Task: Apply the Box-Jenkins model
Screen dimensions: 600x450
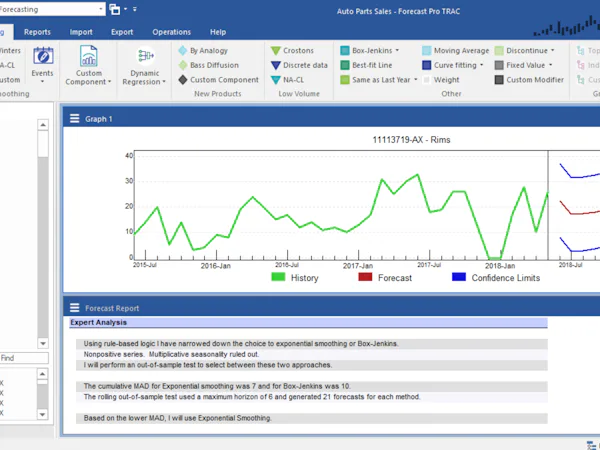Action: coord(367,51)
